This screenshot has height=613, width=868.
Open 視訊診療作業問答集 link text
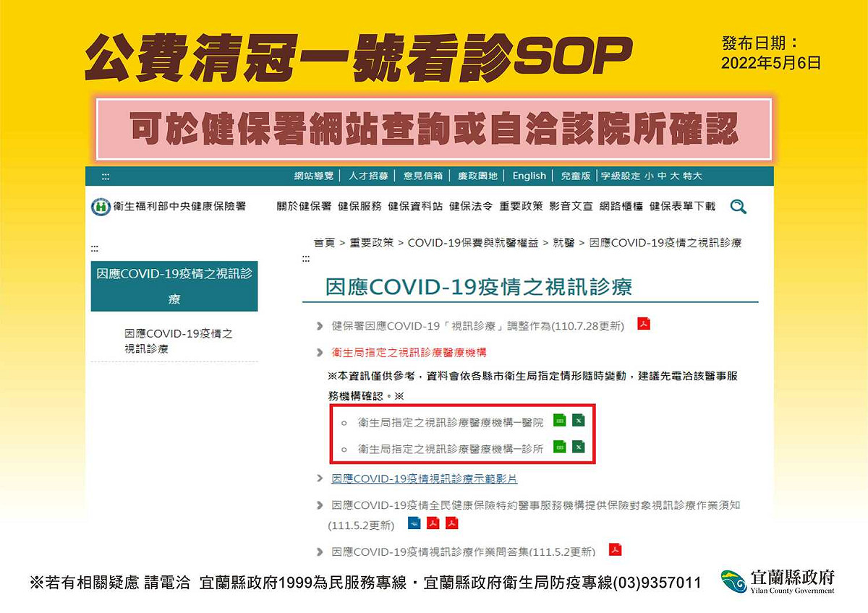(x=463, y=552)
